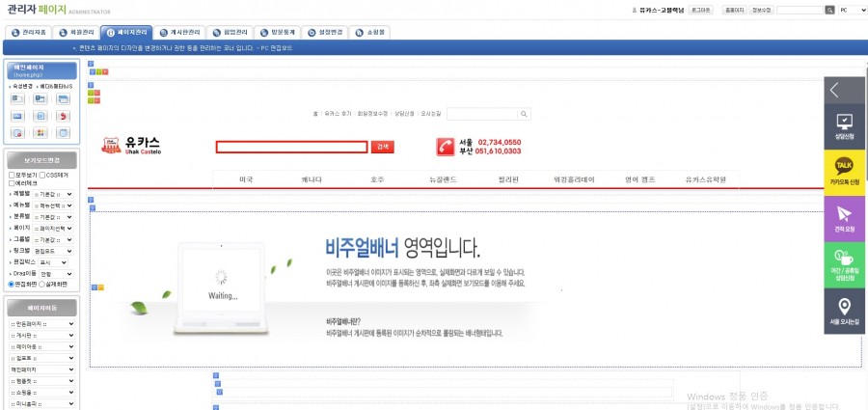The height and width of the screenshot is (410, 868).
Task: Open the 편집박스 dropdown
Action: point(53,262)
